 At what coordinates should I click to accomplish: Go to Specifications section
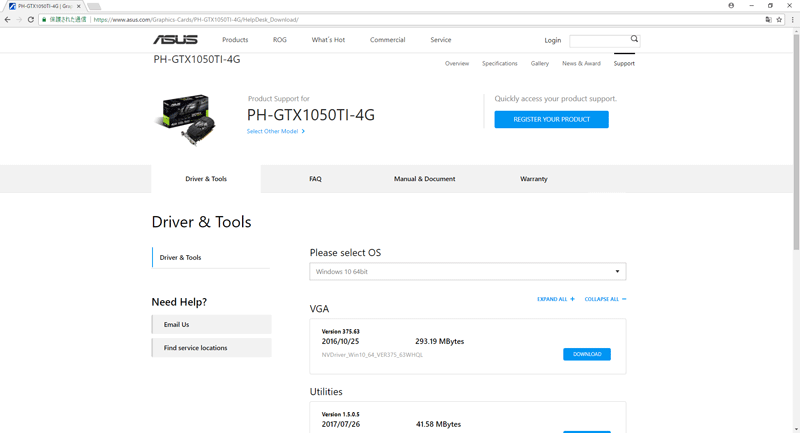pyautogui.click(x=499, y=63)
